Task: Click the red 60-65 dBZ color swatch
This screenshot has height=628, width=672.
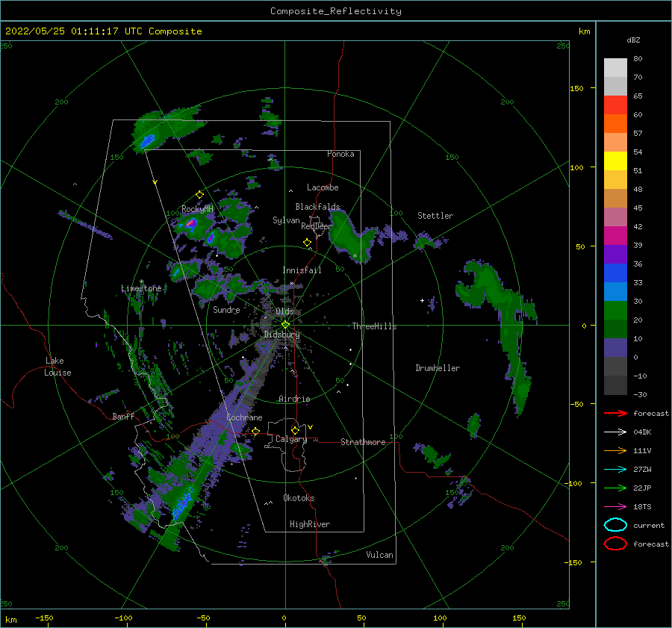Action: coord(615,105)
